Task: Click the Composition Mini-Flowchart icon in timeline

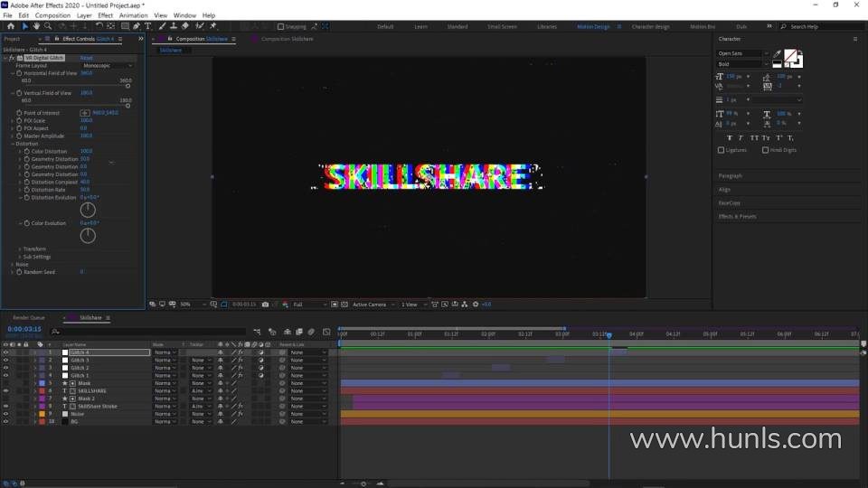Action: tap(258, 332)
